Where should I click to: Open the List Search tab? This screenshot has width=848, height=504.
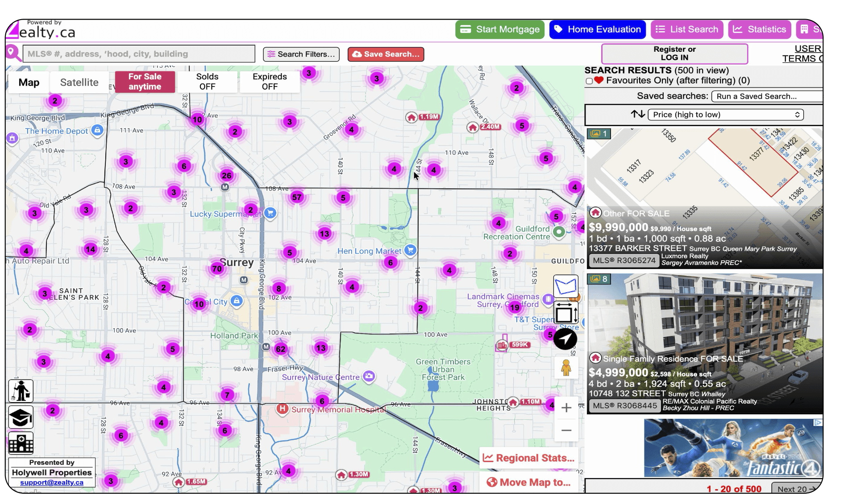click(x=687, y=29)
